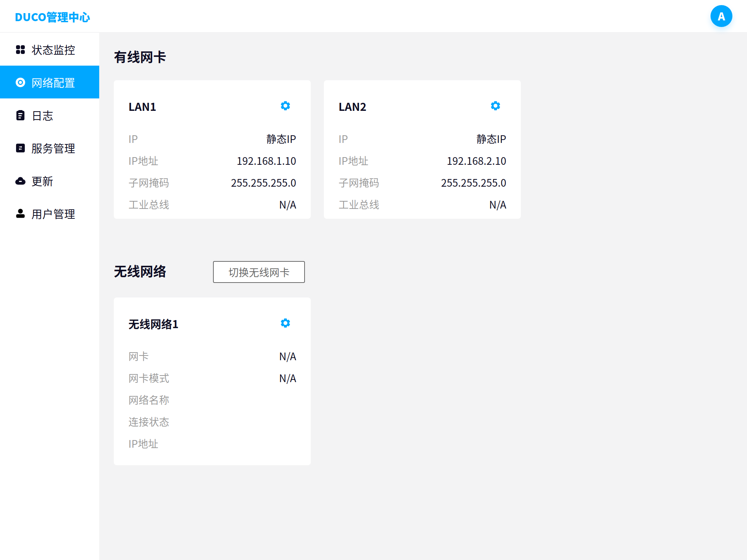Image resolution: width=747 pixels, height=560 pixels.
Task: Click the 更新 cloud icon
Action: point(20,181)
